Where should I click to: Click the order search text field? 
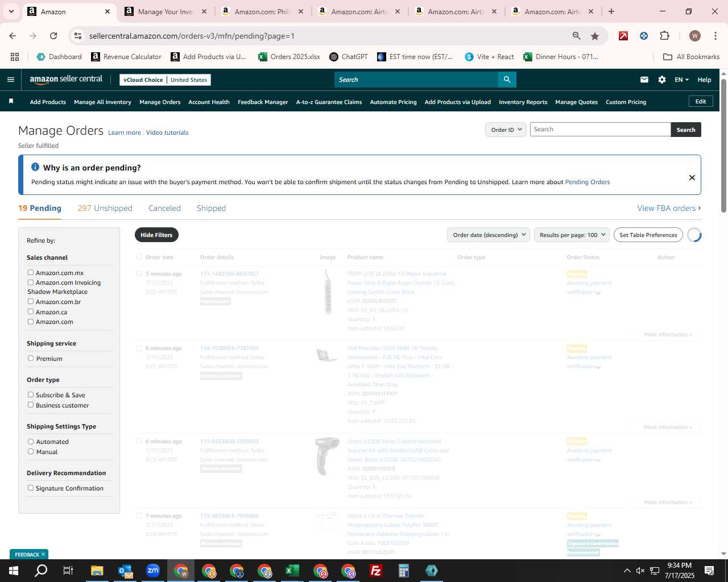[601, 130]
